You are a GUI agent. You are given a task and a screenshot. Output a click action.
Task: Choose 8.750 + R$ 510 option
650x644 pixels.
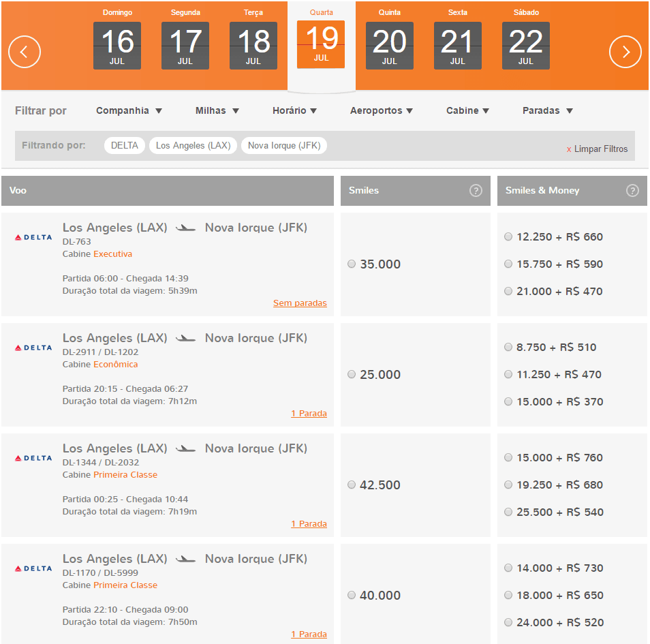[508, 347]
